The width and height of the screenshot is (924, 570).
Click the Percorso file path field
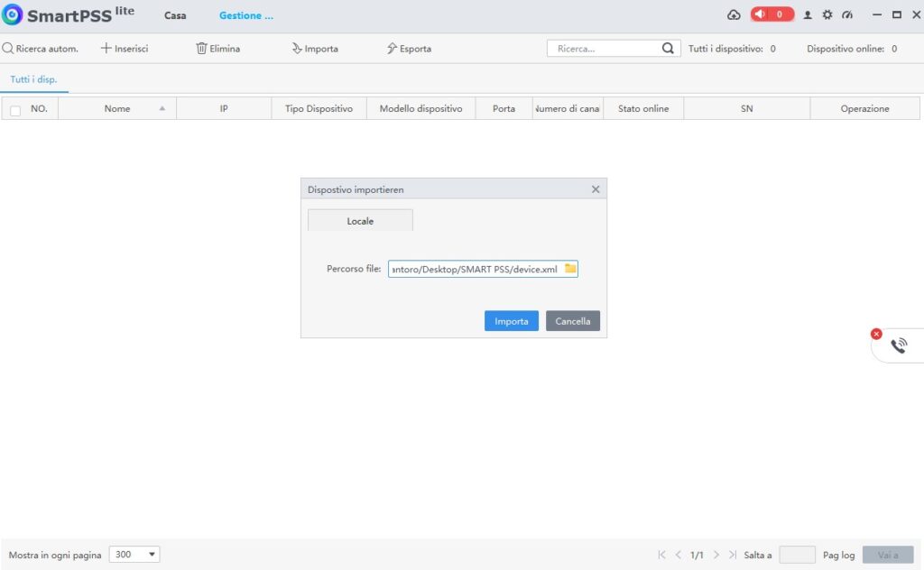coord(475,269)
